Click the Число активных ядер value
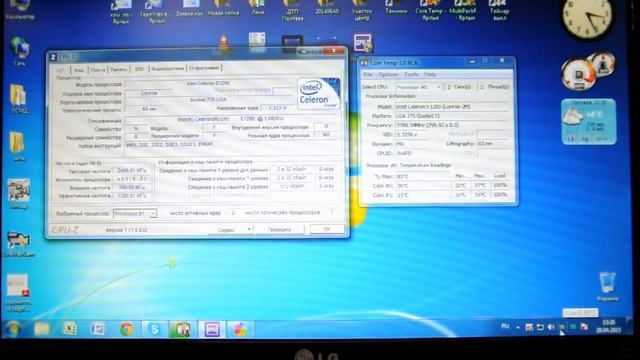 233,213
